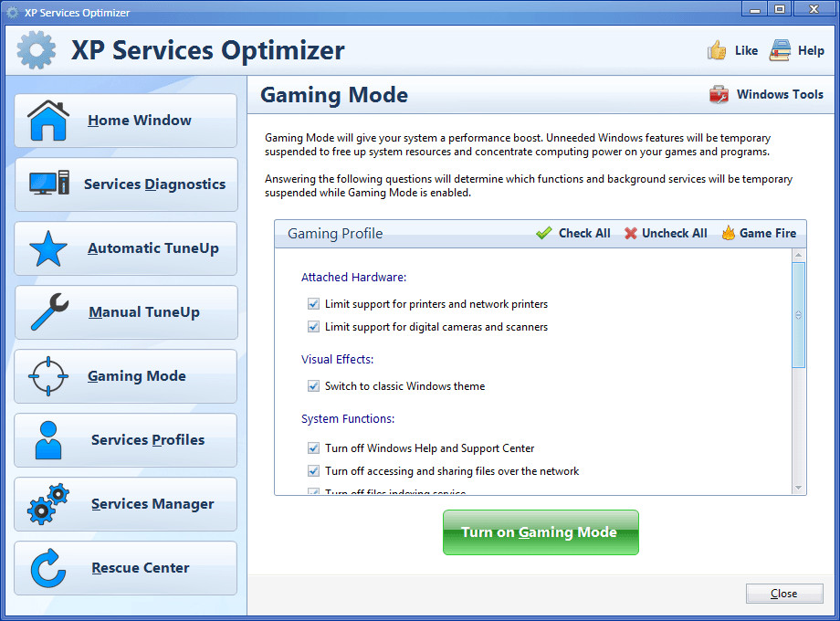Click the large gear logo in header
The width and height of the screenshot is (840, 621).
pyautogui.click(x=36, y=50)
